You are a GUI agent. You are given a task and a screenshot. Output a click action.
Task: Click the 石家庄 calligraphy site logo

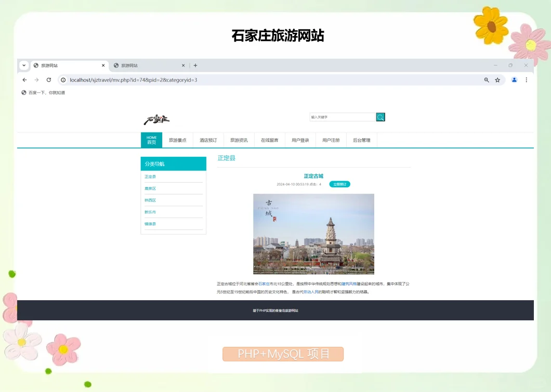[x=156, y=118]
